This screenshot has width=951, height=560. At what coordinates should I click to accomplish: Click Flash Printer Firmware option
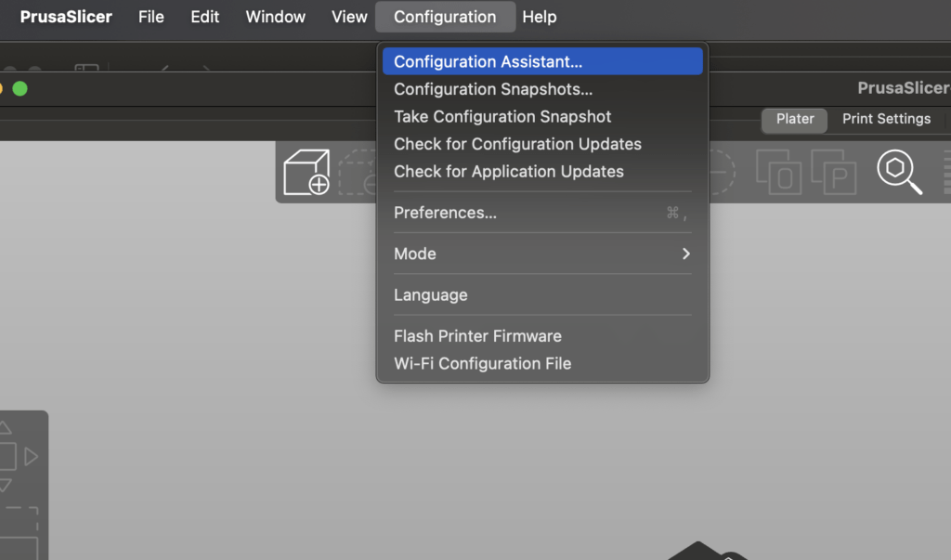pos(477,336)
